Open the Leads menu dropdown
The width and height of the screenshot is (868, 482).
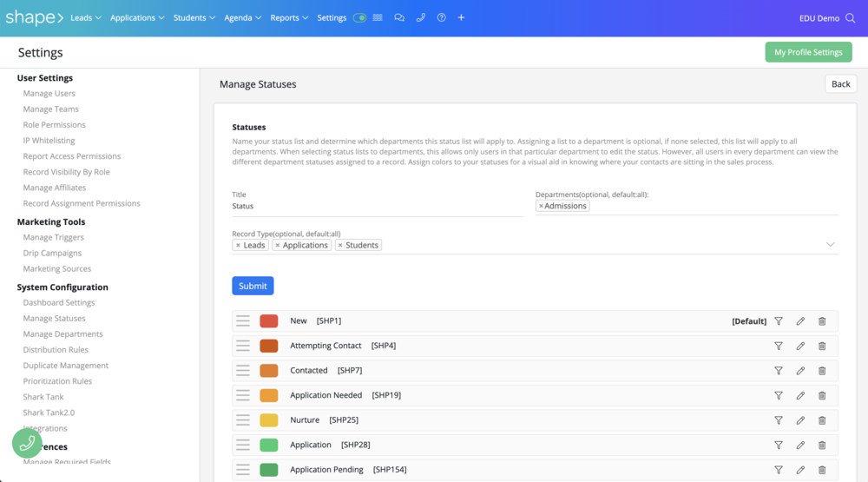click(86, 17)
